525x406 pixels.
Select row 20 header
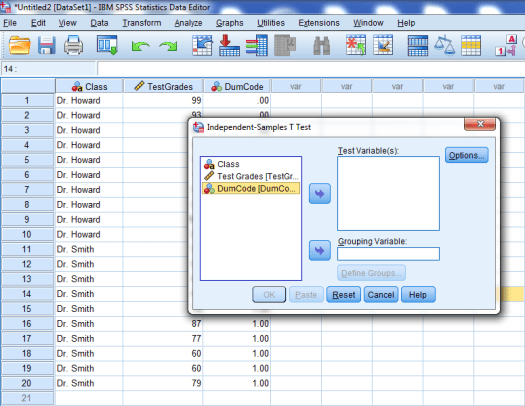(27, 383)
